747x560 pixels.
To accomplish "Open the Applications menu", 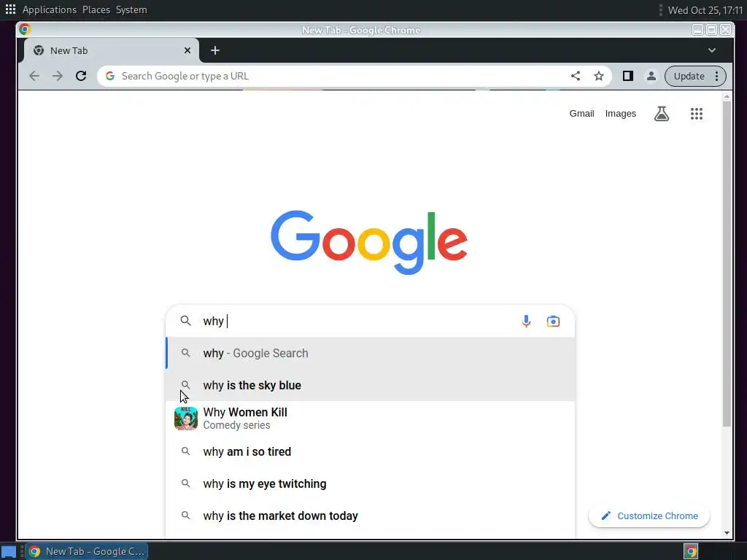I will pyautogui.click(x=50, y=9).
